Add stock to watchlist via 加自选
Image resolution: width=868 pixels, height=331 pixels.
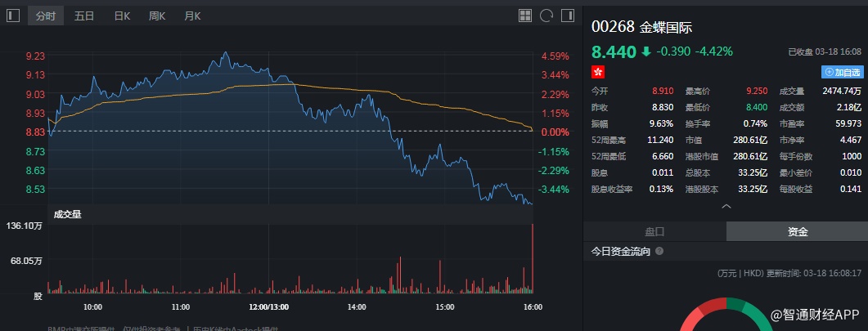click(842, 72)
